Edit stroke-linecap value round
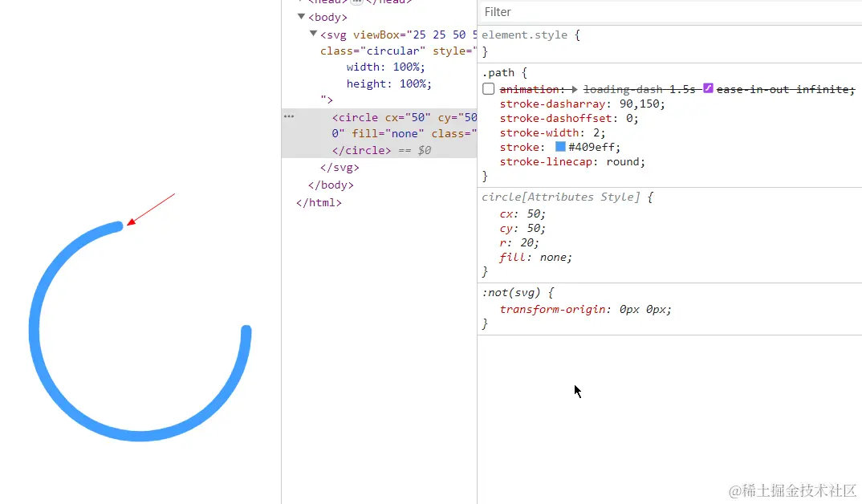862x504 pixels. pos(623,161)
